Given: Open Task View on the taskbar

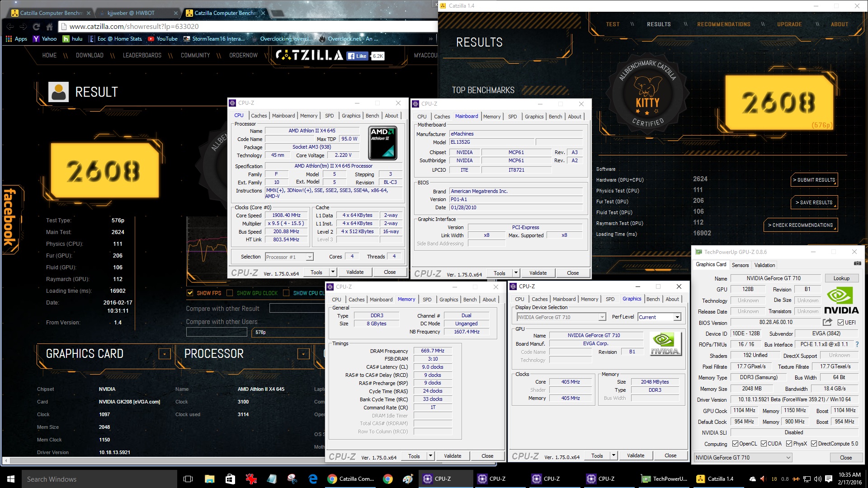Looking at the screenshot, I should pos(188,479).
